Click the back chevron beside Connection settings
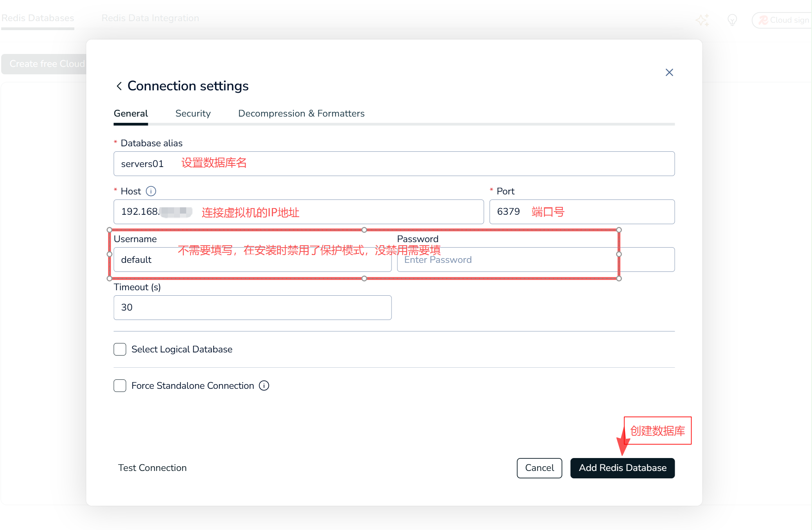Screen dimensions: 812x530 pyautogui.click(x=119, y=86)
